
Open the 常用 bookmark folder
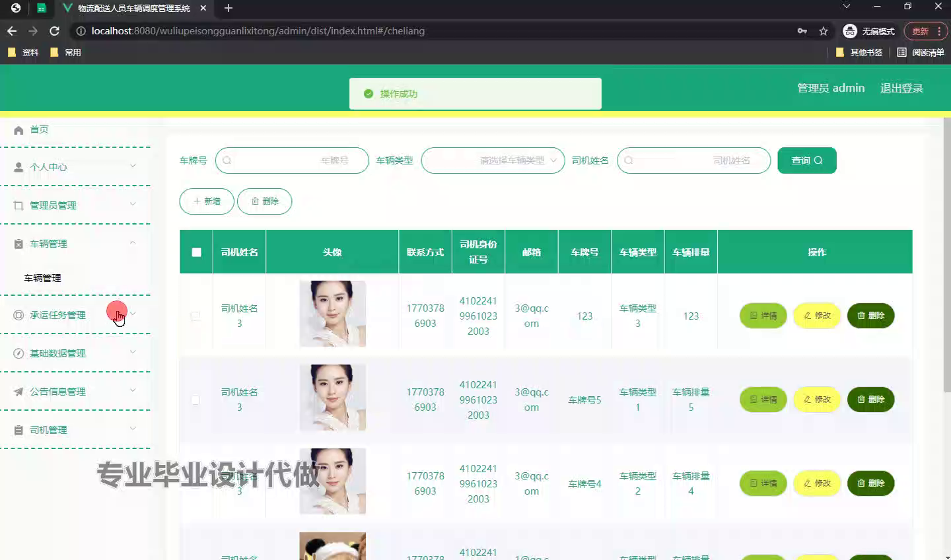click(x=65, y=52)
